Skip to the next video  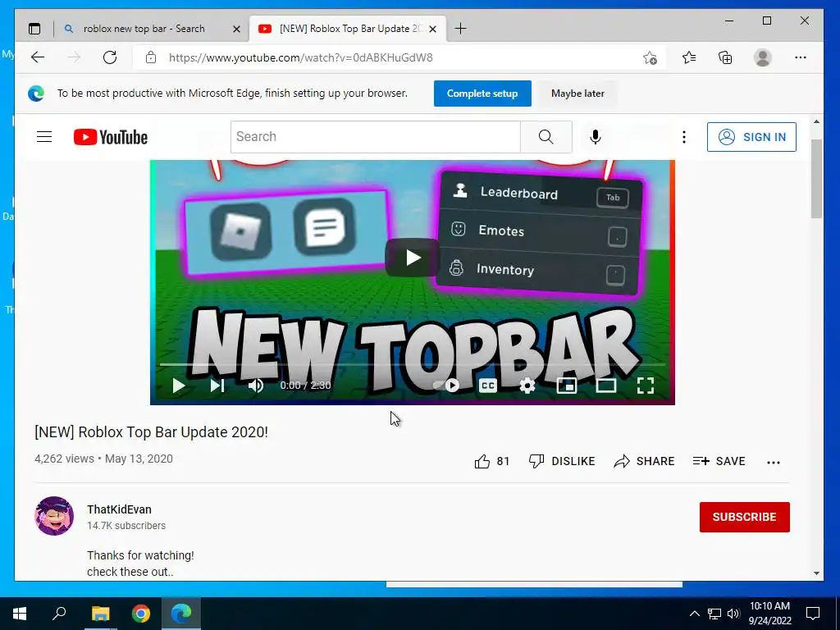point(217,386)
